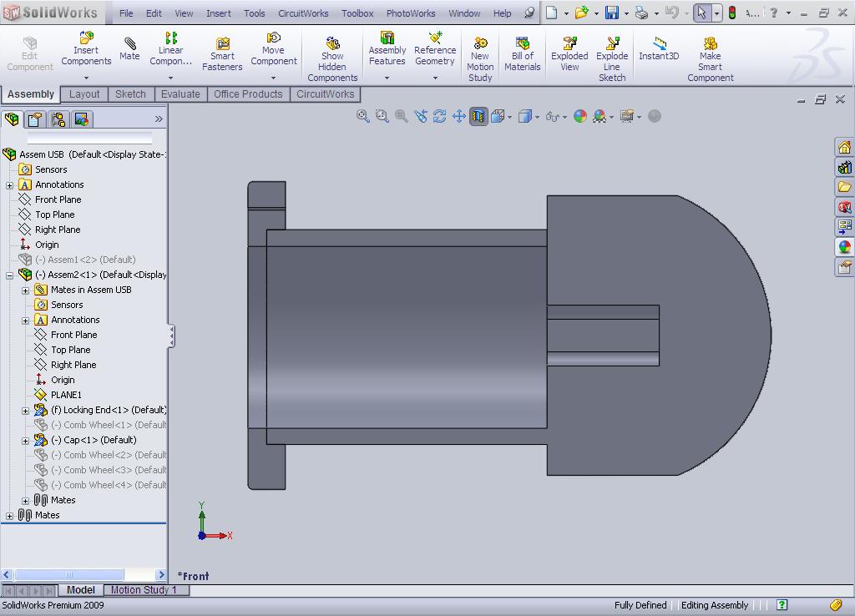This screenshot has width=855, height=616.
Task: Open the Appearances color sphere in task pane
Action: tap(844, 247)
